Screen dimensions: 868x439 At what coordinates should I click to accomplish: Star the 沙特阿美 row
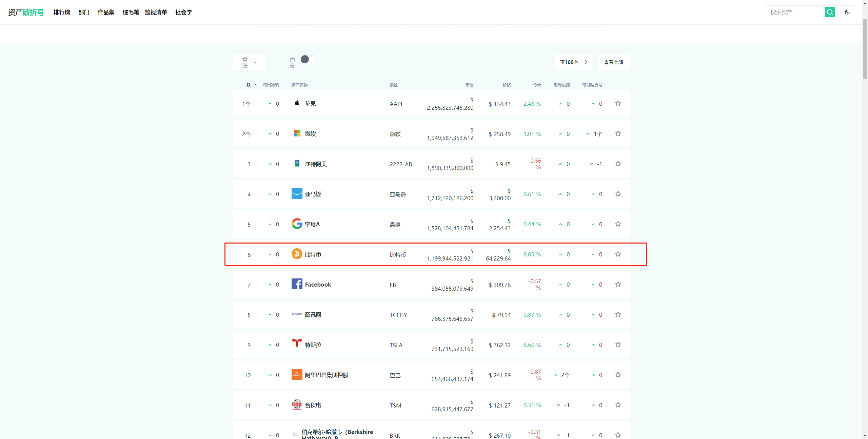pyautogui.click(x=618, y=164)
